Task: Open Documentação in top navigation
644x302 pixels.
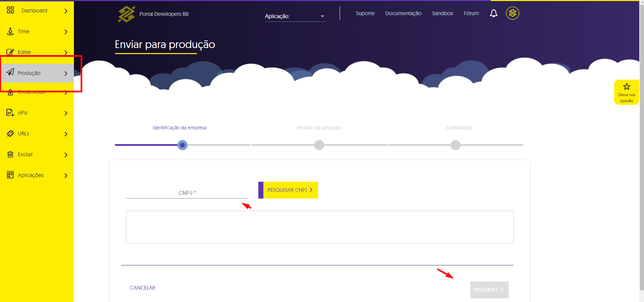Action: (x=403, y=13)
